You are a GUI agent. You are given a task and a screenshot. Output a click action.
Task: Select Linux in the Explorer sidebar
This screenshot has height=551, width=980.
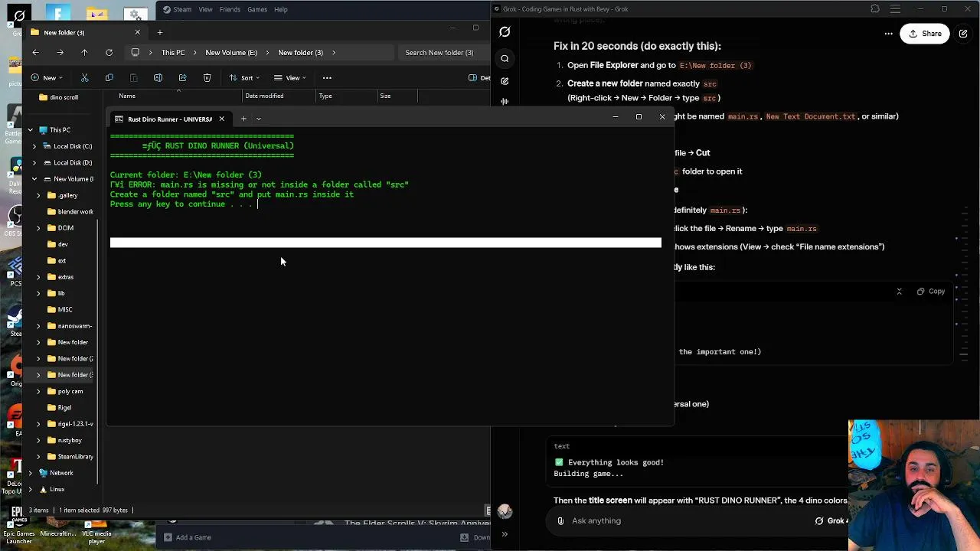tap(57, 489)
